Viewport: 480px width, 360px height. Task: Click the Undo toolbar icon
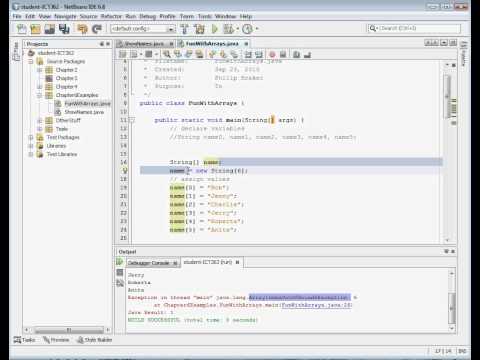tap(82, 29)
